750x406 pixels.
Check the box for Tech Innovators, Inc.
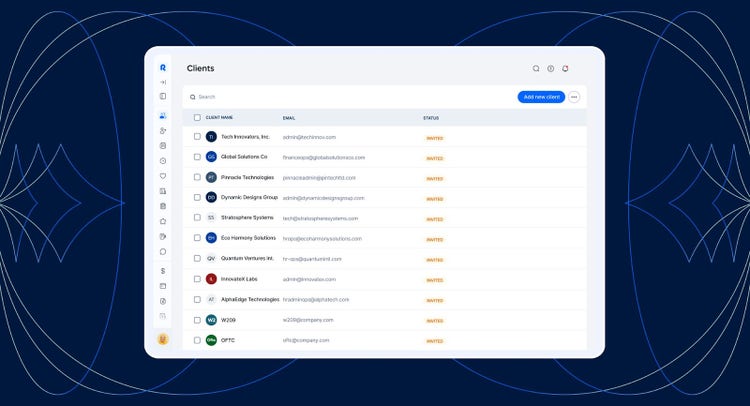click(x=197, y=137)
